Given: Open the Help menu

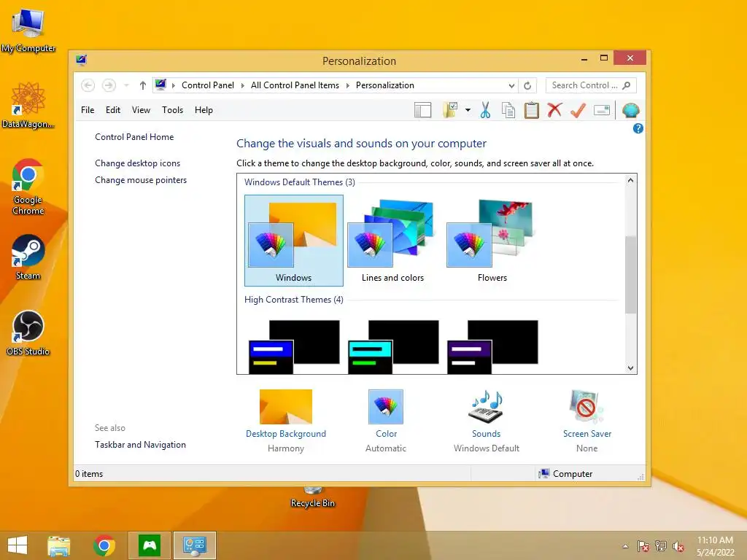Looking at the screenshot, I should 204,110.
